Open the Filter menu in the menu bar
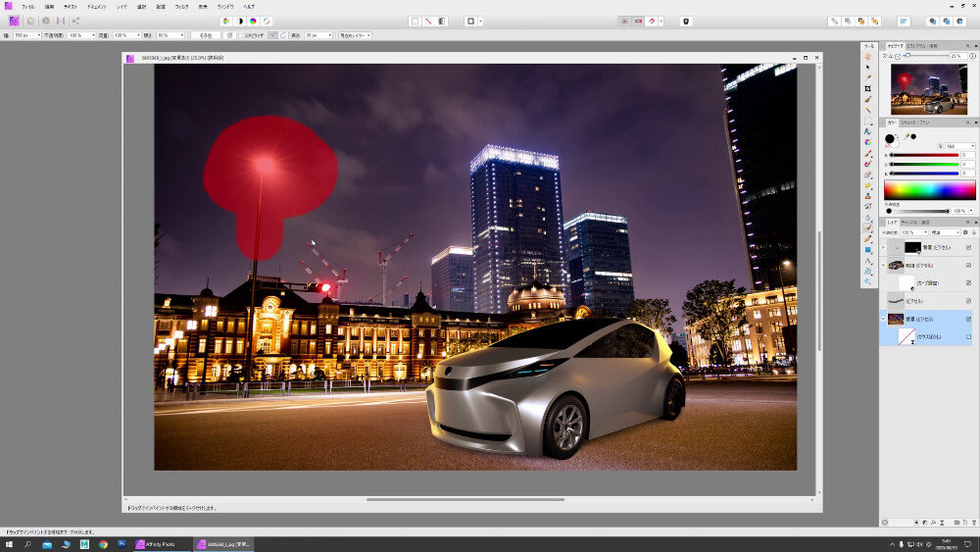 click(x=181, y=6)
